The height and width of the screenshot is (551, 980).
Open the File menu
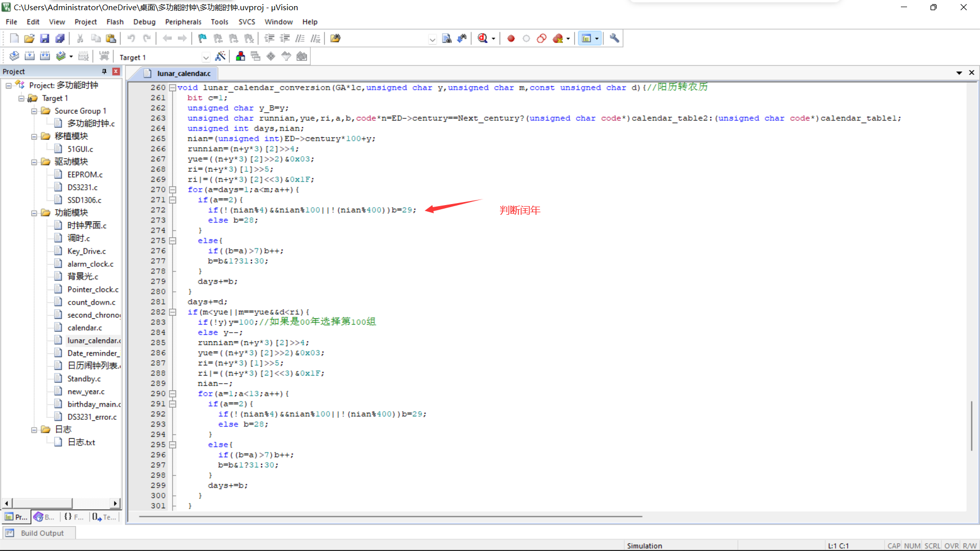11,22
